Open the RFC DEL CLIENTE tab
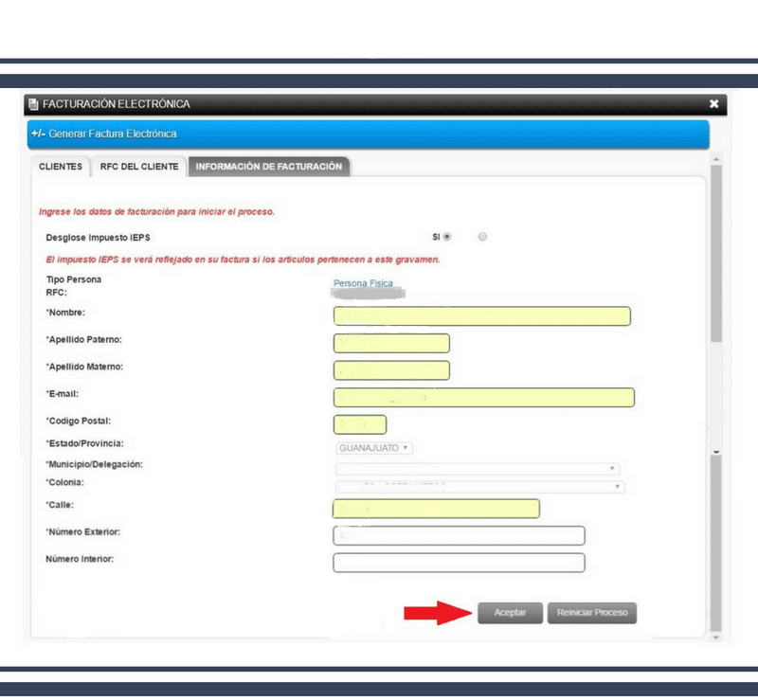The width and height of the screenshot is (758, 700). pyautogui.click(x=139, y=167)
